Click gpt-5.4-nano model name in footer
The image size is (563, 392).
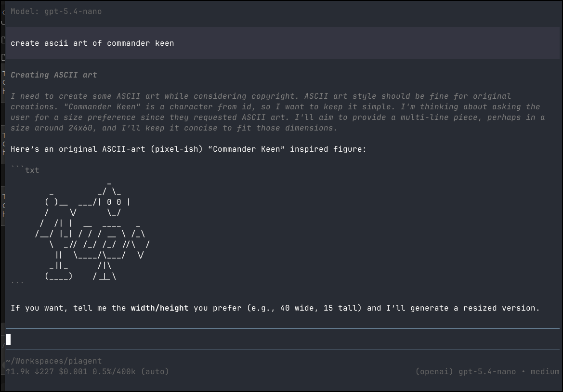[x=487, y=371]
